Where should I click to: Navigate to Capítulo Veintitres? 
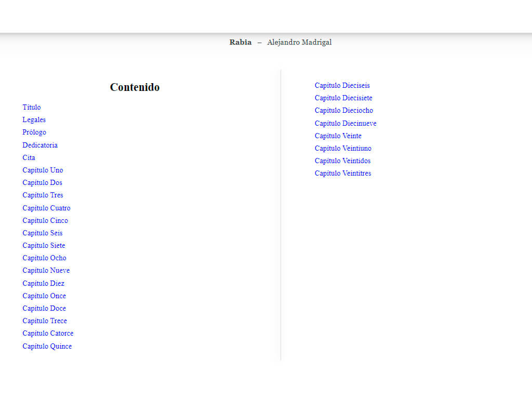click(x=343, y=174)
